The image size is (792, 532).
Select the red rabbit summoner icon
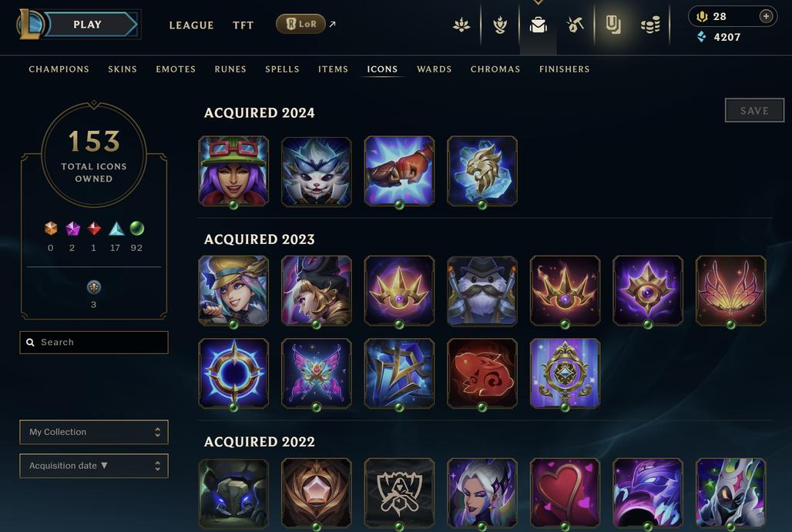(482, 373)
